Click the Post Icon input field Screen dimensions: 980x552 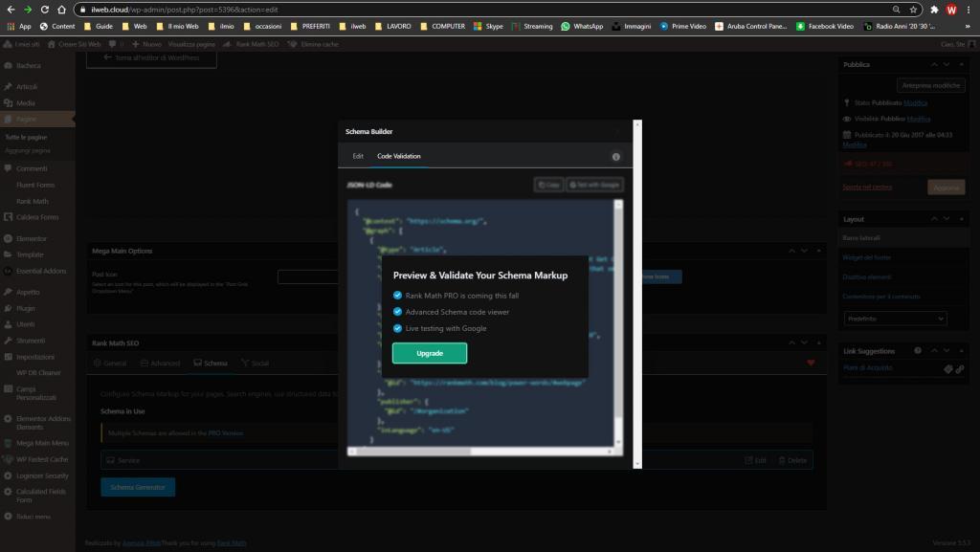pos(307,276)
